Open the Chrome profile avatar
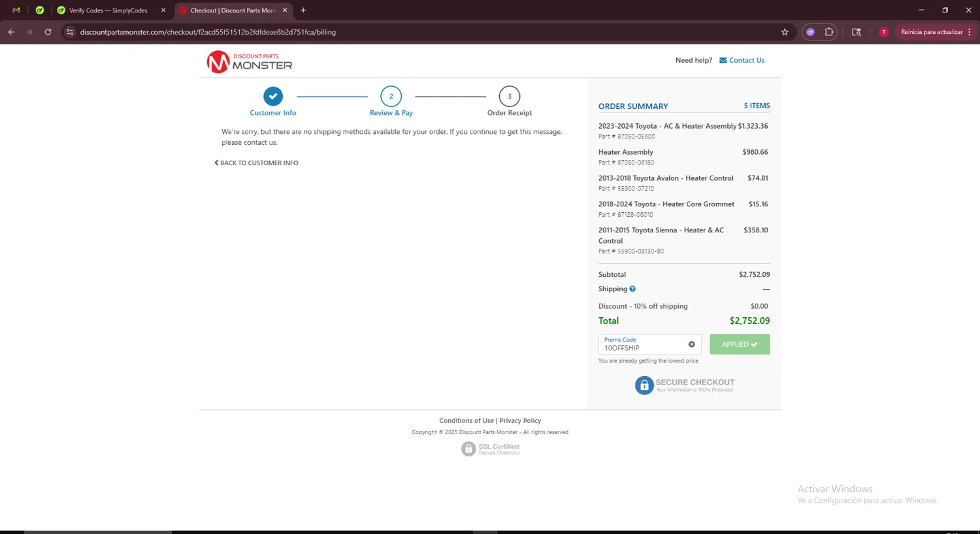 (884, 32)
